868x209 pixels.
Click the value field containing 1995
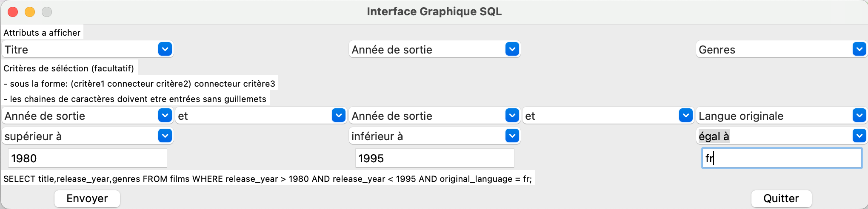(x=434, y=158)
